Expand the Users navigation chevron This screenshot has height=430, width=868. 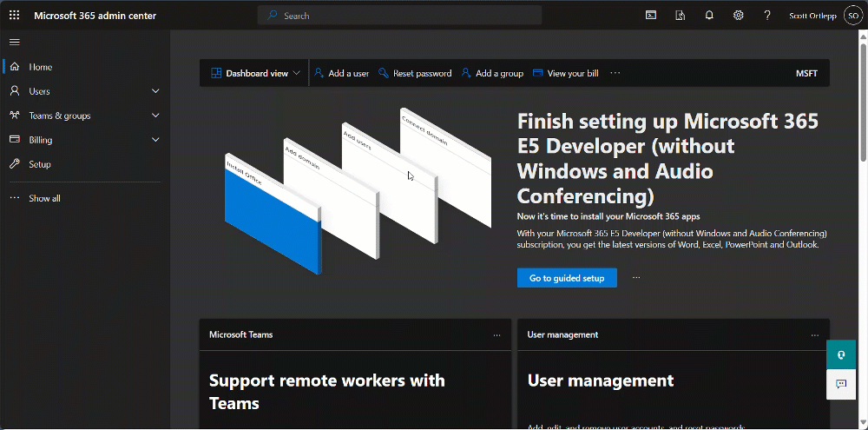click(x=155, y=91)
